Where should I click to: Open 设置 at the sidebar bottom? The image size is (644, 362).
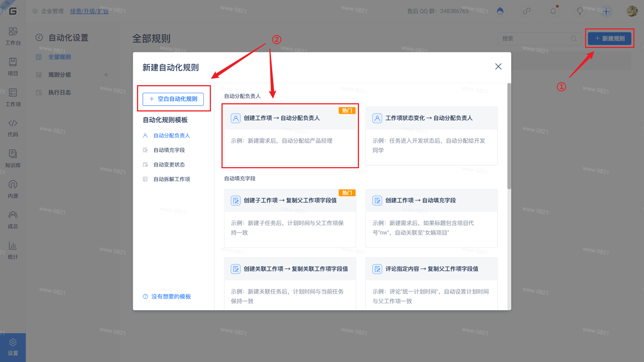(13, 347)
